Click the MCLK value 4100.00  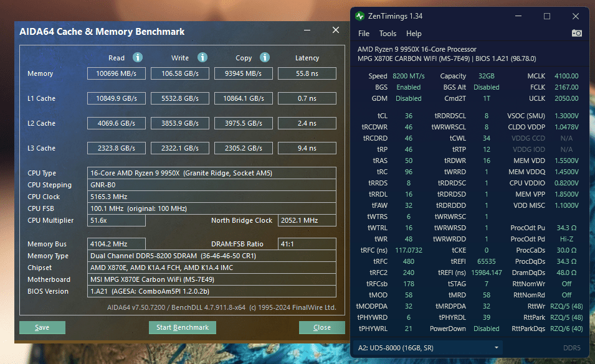[x=566, y=76]
